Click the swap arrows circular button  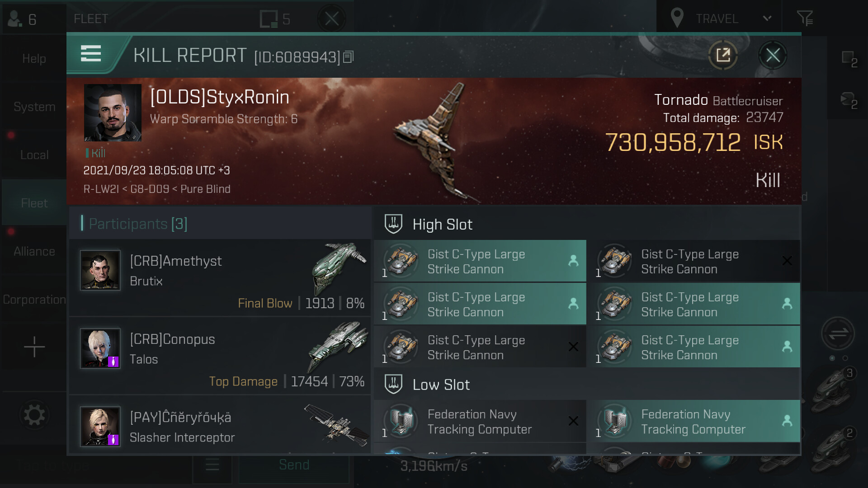(838, 334)
